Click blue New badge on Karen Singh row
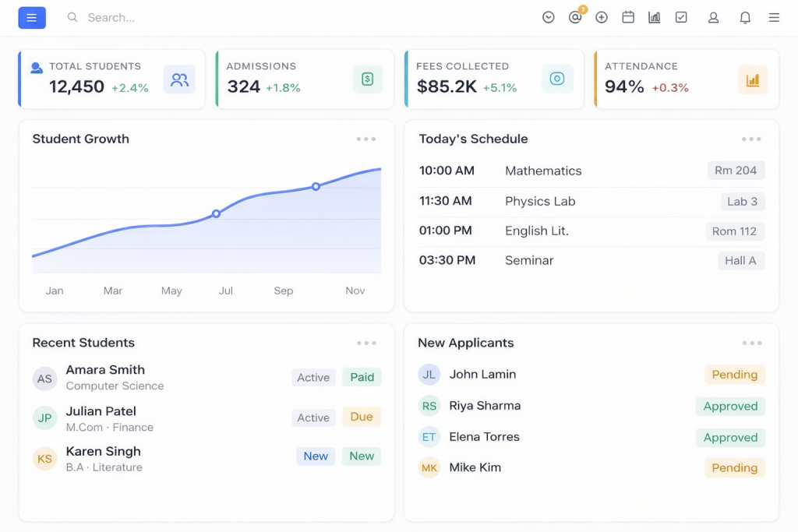The image size is (798, 532). coord(316,456)
